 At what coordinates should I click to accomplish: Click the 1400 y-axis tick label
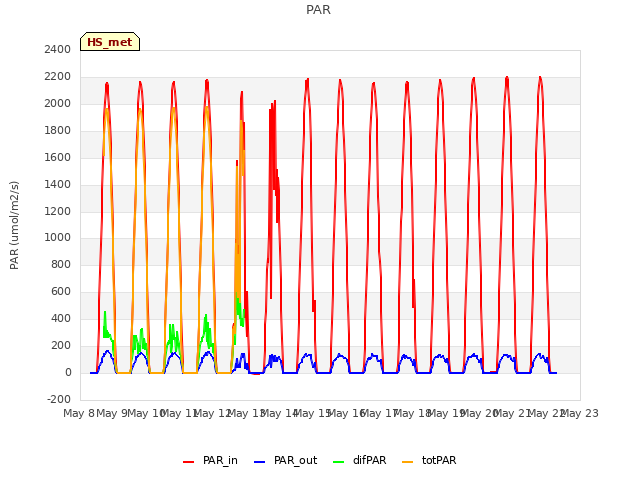click(58, 184)
